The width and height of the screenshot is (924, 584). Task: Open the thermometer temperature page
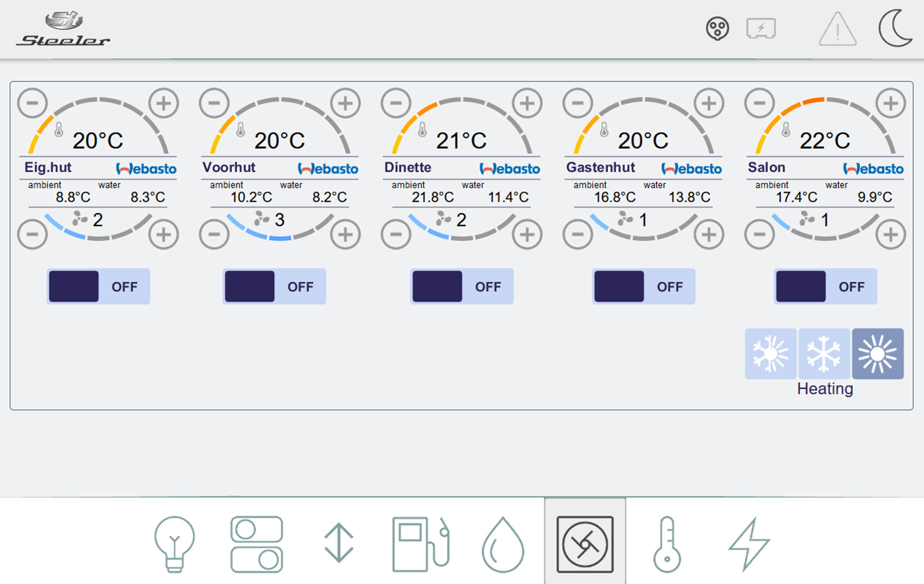(x=667, y=544)
